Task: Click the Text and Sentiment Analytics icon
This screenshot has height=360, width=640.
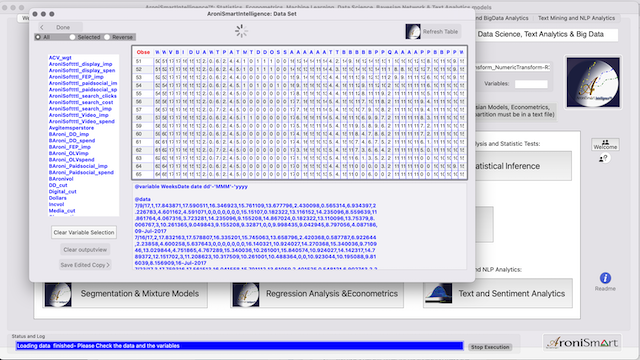Action: (x=438, y=294)
